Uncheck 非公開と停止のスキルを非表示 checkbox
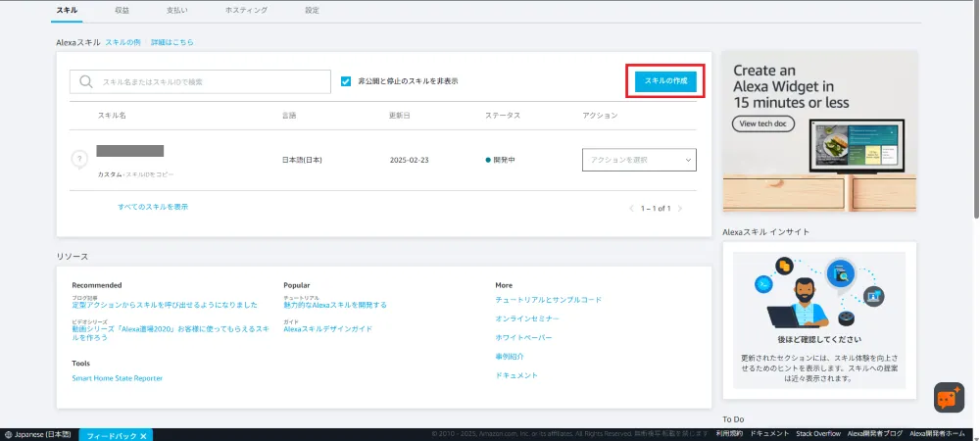980x441 pixels. point(346,81)
